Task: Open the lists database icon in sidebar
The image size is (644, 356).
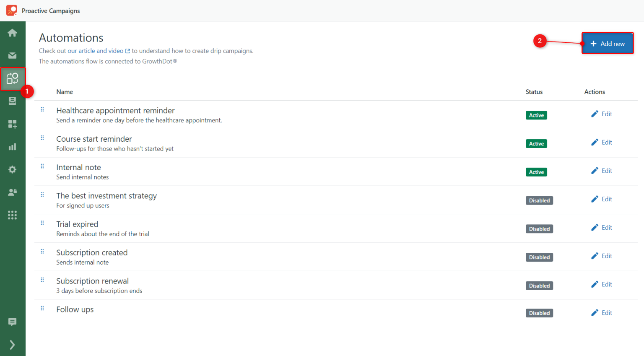Action: (x=13, y=101)
